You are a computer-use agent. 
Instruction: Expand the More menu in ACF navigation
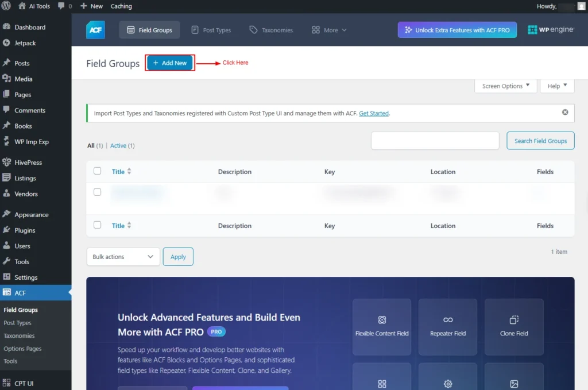[329, 30]
